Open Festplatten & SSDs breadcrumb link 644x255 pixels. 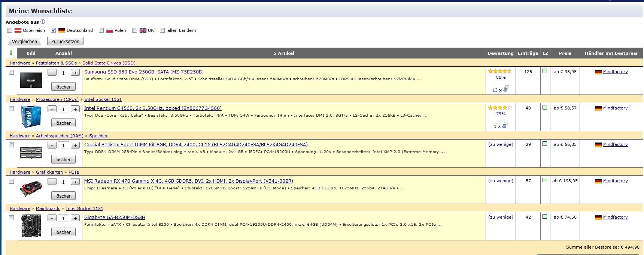point(56,63)
